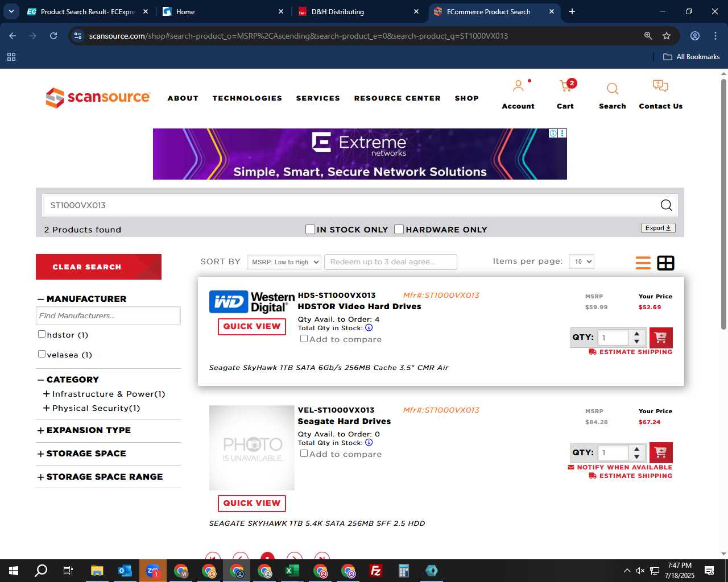Switch to Product Search Result ECExpress tab
This screenshot has height=582, width=728.
(x=87, y=11)
